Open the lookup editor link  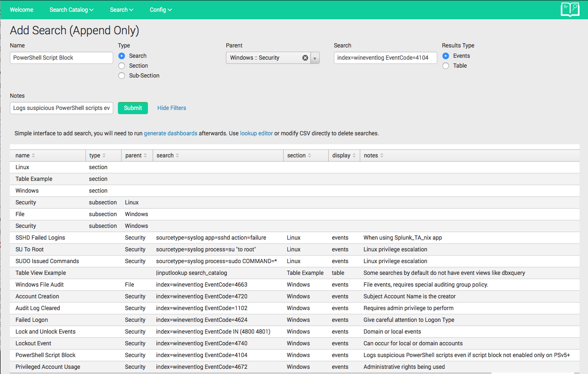pos(256,133)
